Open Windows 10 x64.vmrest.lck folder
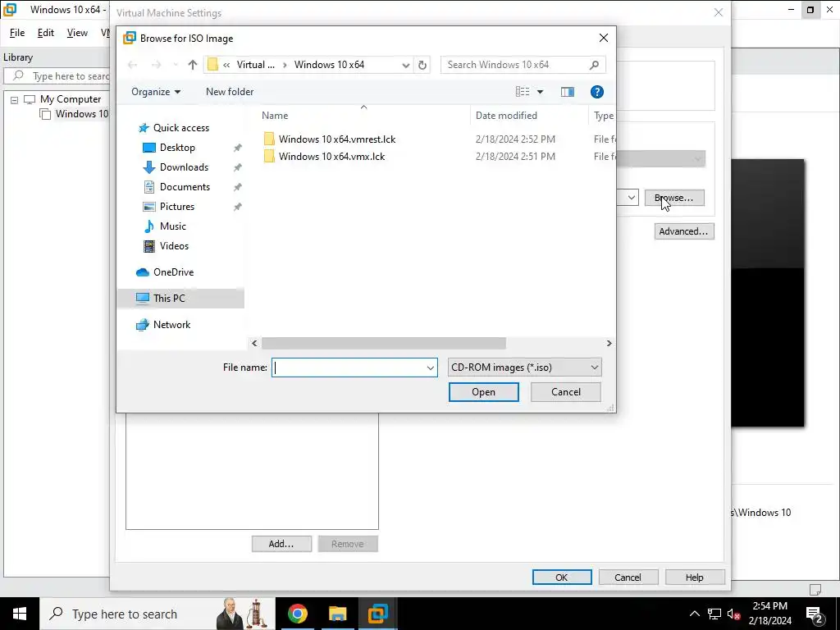Image resolution: width=840 pixels, height=630 pixels. [337, 139]
